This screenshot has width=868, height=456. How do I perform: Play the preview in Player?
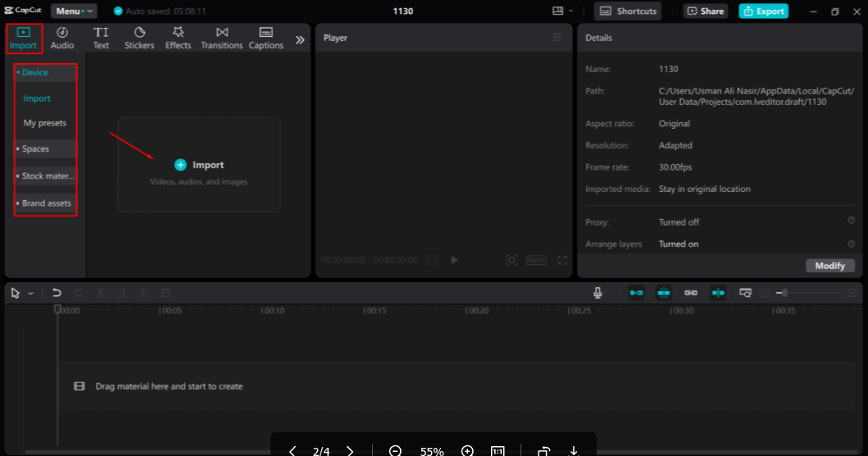[x=454, y=260]
